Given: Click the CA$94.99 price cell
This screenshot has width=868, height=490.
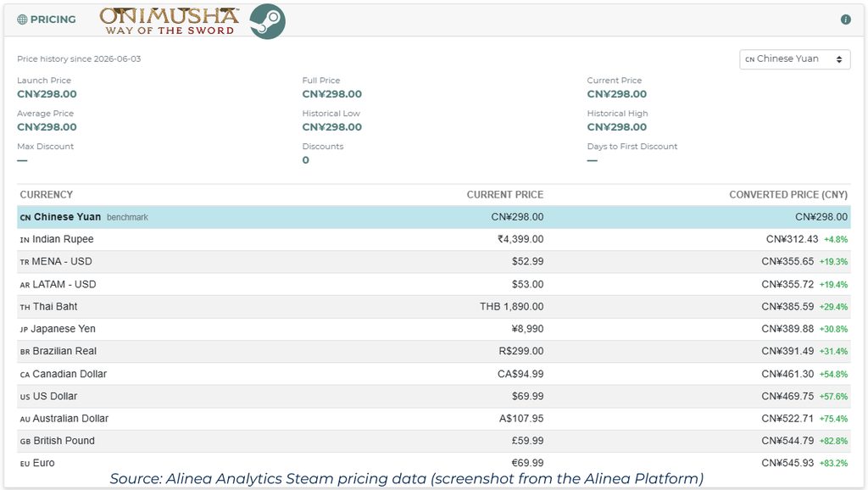Looking at the screenshot, I should coord(520,374).
